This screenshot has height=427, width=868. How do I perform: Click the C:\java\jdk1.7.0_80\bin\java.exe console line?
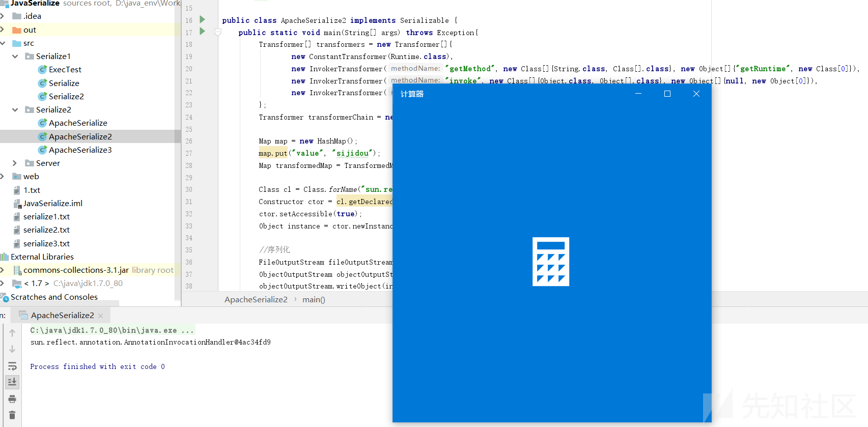pyautogui.click(x=112, y=330)
